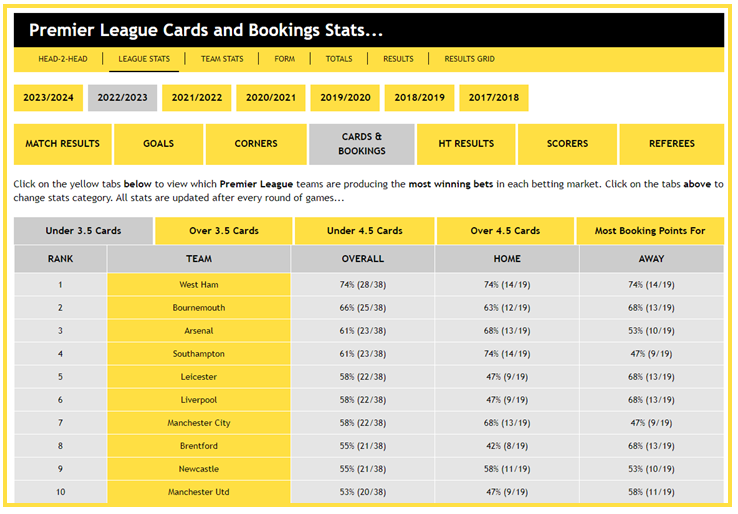
Task: Open MATCH RESULTS stats category
Action: (x=63, y=144)
